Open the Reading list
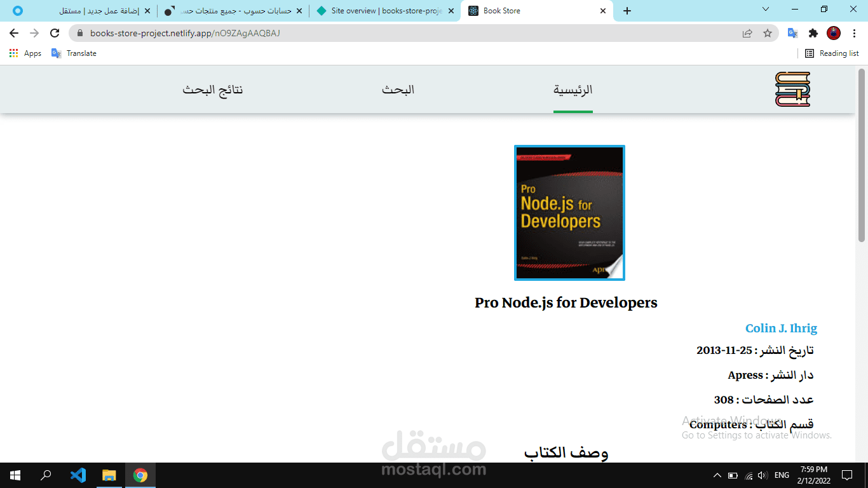868x488 pixels. coord(832,53)
